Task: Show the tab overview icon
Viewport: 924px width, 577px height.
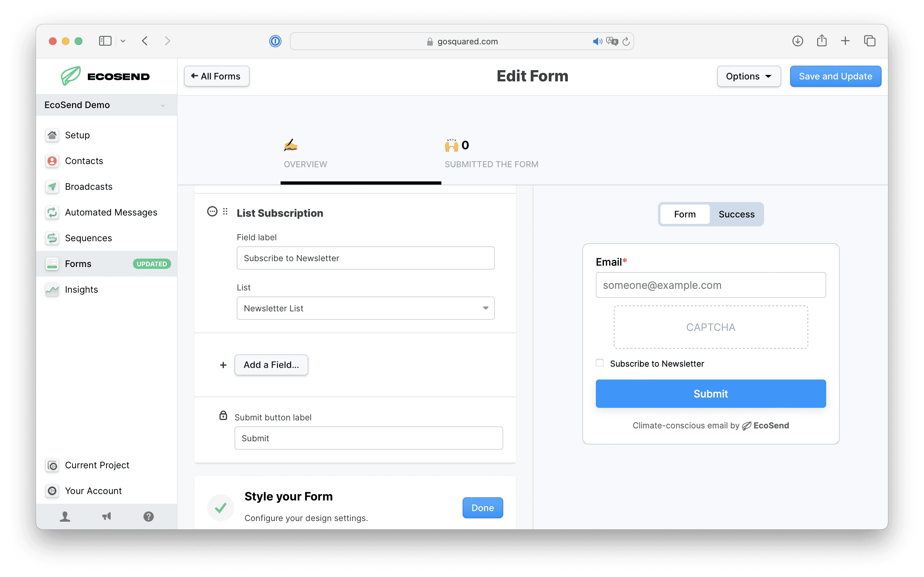Action: [869, 41]
